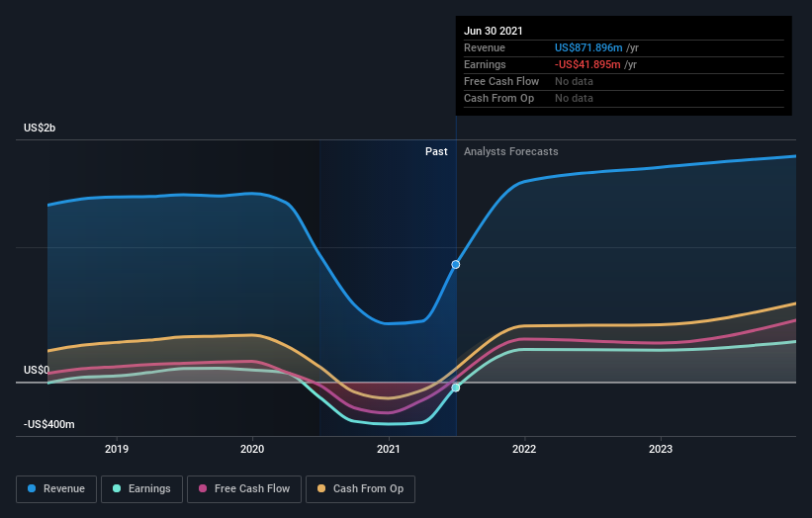Select the 2019 x-axis label
Image resolution: width=812 pixels, height=518 pixels.
click(117, 449)
